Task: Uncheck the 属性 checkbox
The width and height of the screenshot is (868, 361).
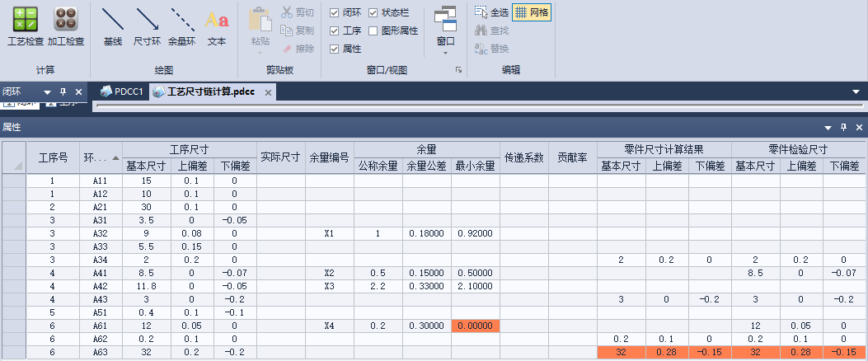Action: [x=334, y=49]
